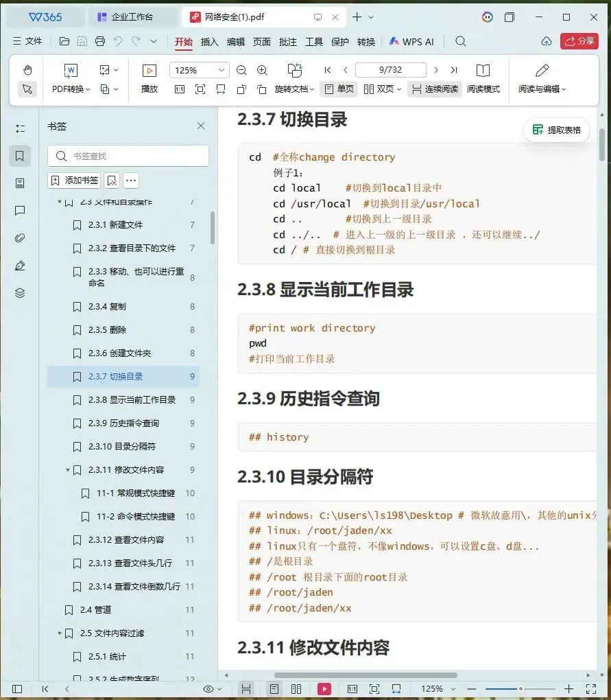
Task: Click the actual size 1:1 icon in toolbar
Action: 179,89
